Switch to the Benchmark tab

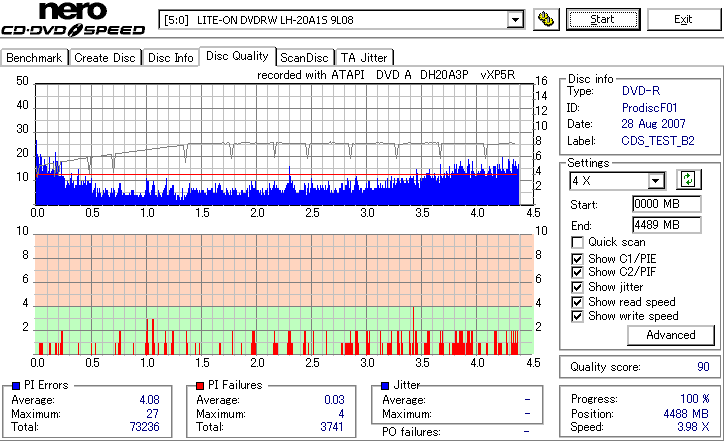[34, 58]
